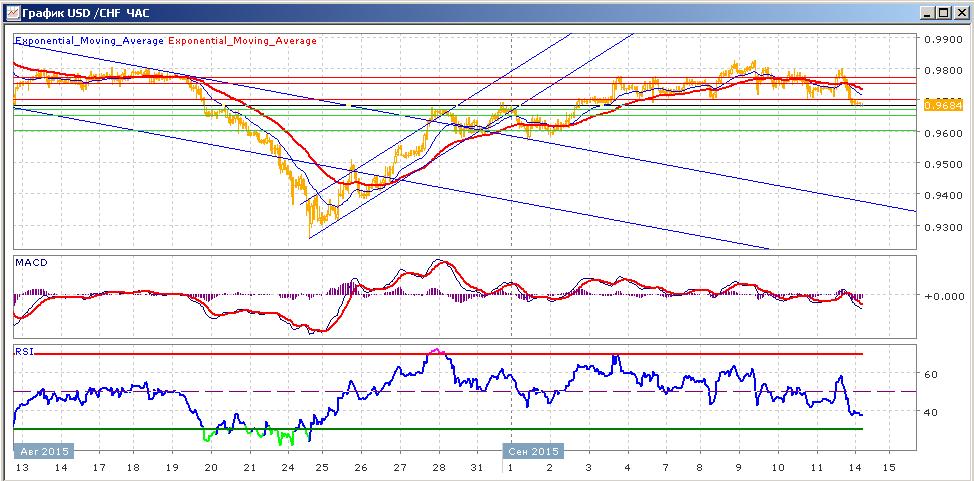
Task: Click the +0.000 MACD axis value
Action: (942, 296)
